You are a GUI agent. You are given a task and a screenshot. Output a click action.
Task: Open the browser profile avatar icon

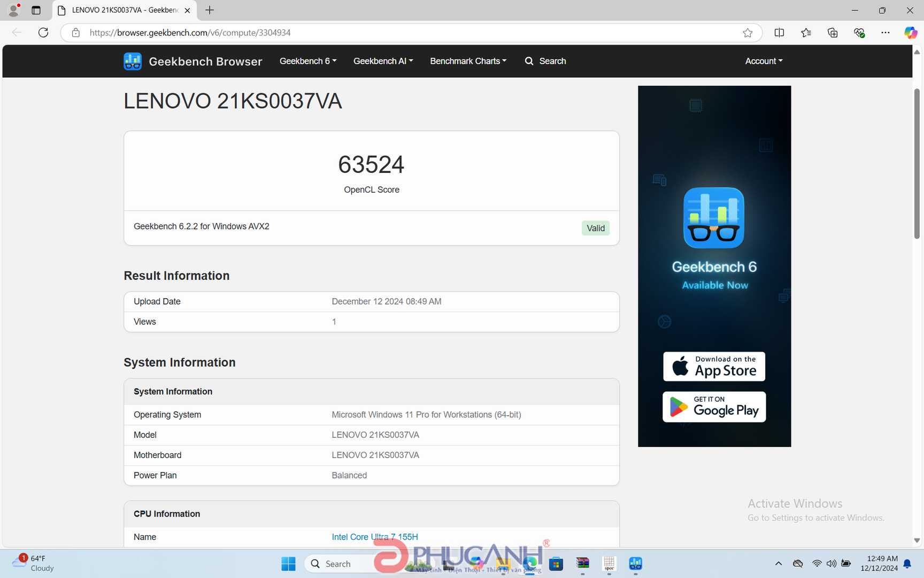[x=14, y=10]
